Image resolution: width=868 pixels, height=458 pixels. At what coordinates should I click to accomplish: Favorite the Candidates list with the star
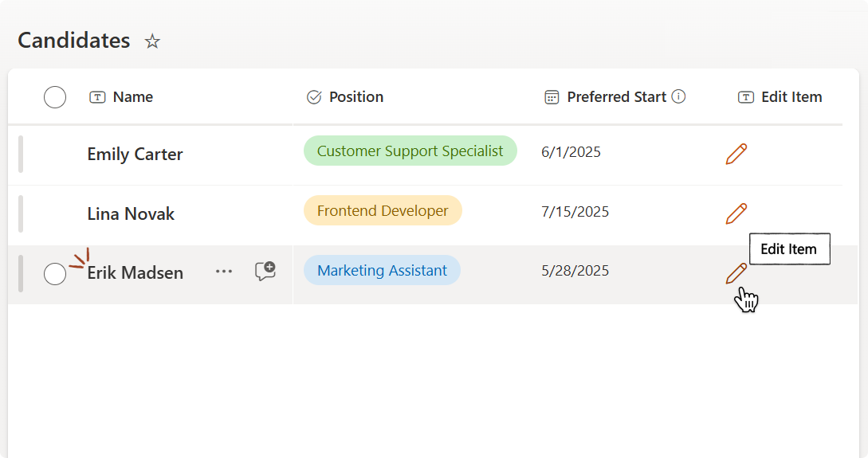[x=152, y=41]
